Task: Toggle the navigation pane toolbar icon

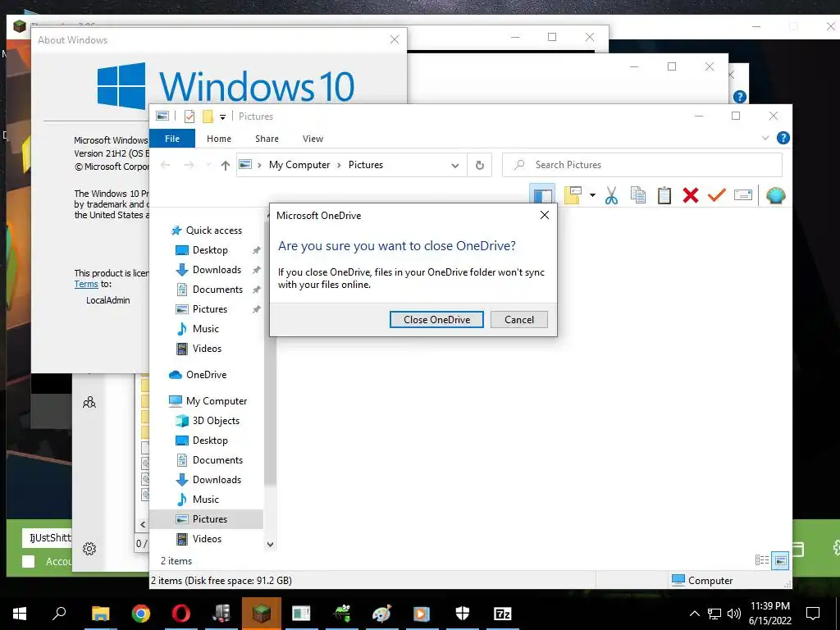Action: pos(542,195)
